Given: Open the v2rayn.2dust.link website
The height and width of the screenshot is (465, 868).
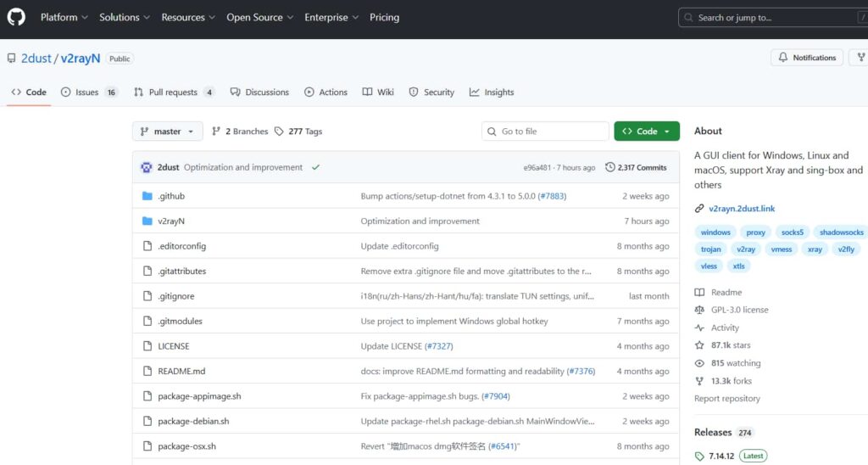Looking at the screenshot, I should coord(742,209).
